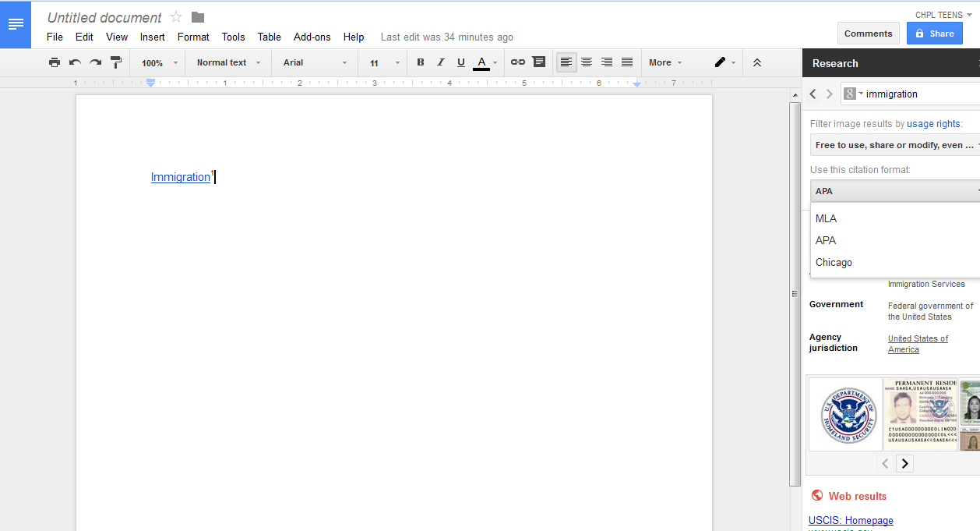Click the usage rights link
This screenshot has width=980, height=531.
pyautogui.click(x=933, y=124)
